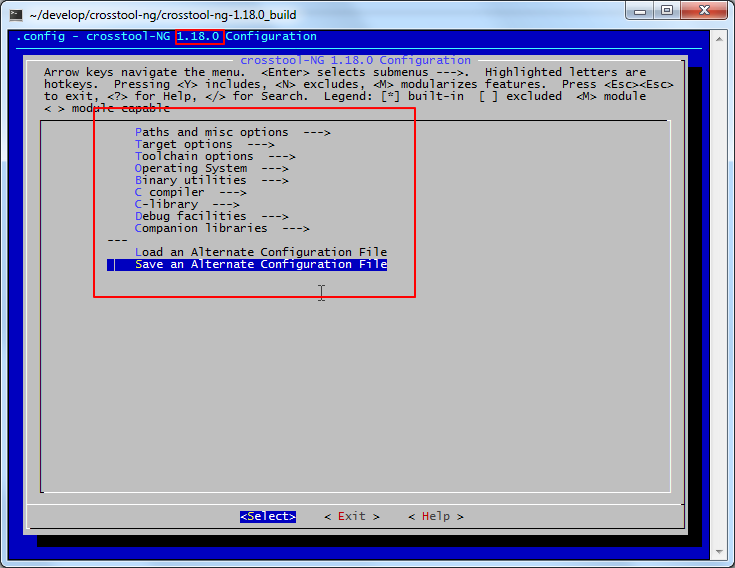Choose Save an Alternate Configuration File
The width and height of the screenshot is (735, 568).
247,264
